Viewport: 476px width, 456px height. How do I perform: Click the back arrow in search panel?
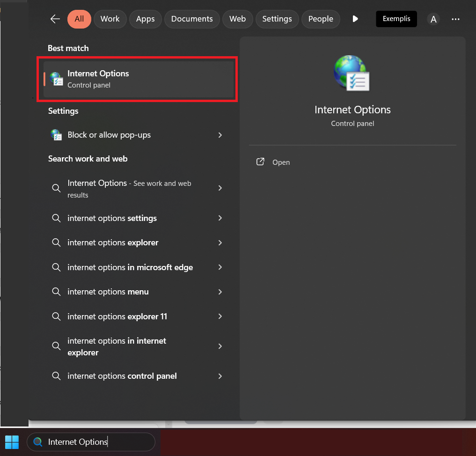click(55, 19)
